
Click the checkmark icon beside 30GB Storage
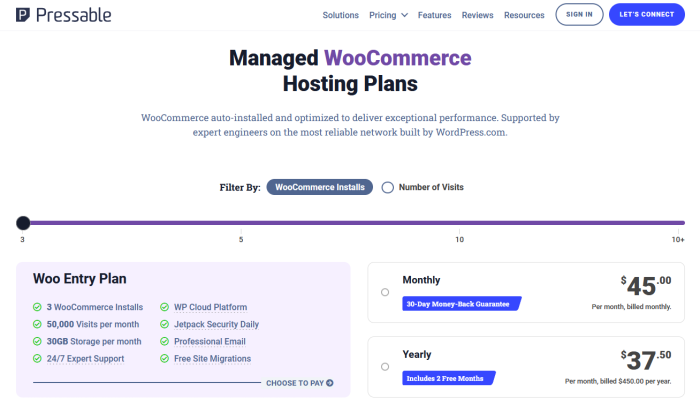pos(37,341)
